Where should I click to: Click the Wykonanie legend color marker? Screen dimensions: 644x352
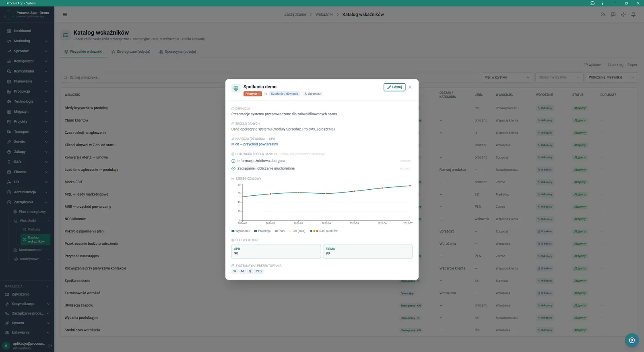click(x=233, y=231)
